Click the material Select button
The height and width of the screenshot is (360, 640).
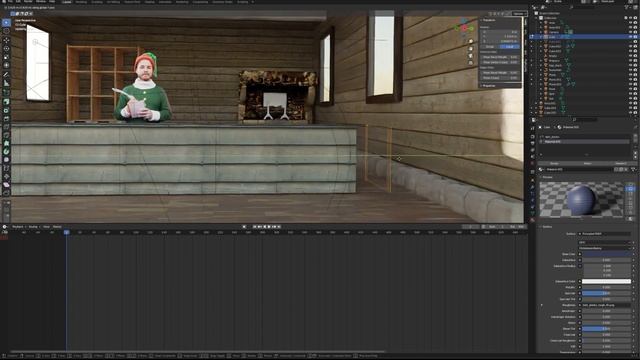pyautogui.click(x=587, y=163)
